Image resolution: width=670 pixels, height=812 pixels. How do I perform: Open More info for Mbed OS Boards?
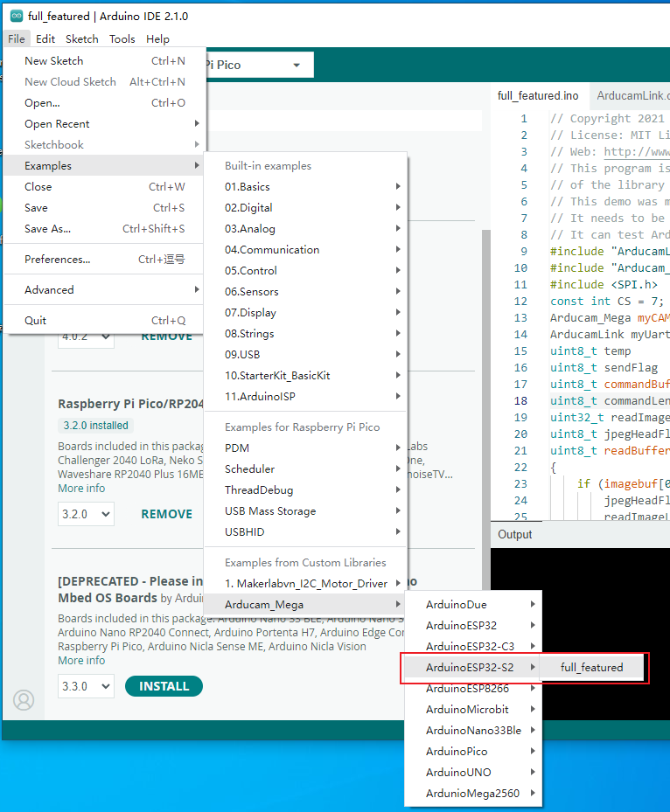tap(81, 660)
